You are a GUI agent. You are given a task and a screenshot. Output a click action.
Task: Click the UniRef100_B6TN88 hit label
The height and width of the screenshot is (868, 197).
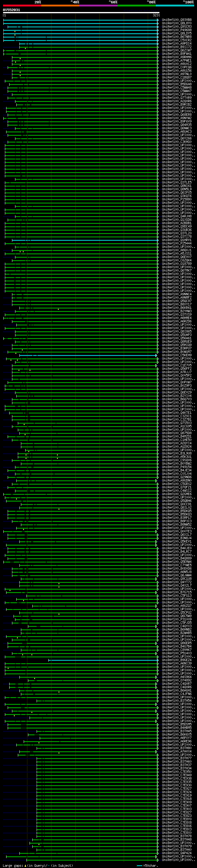[x=177, y=37]
